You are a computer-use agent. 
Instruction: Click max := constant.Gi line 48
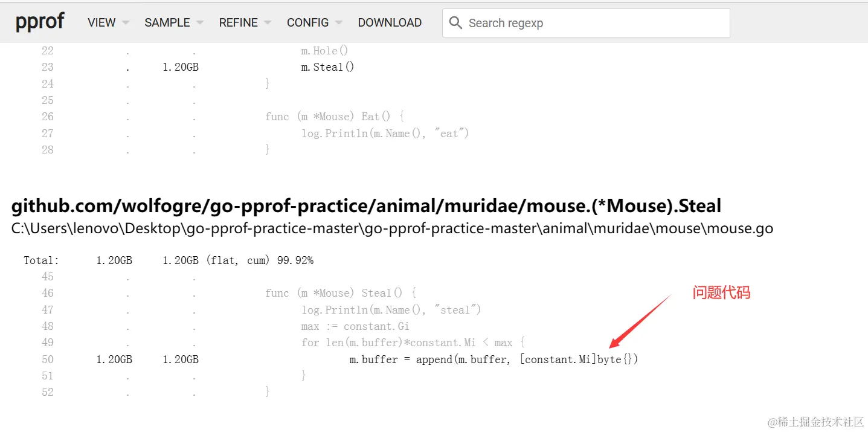355,326
